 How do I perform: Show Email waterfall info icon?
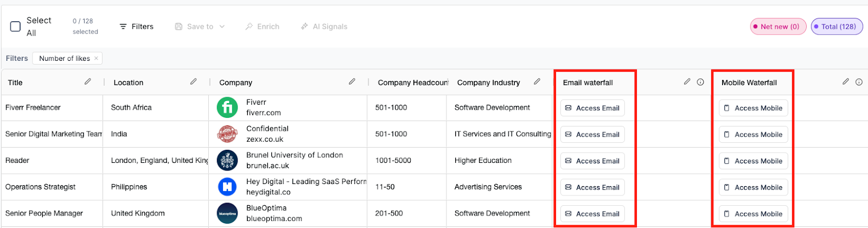pyautogui.click(x=700, y=82)
